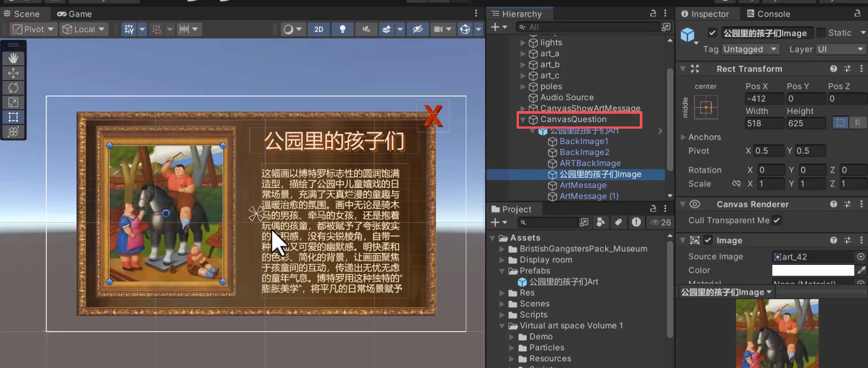Viewport: 868px width, 368px height.
Task: Open Image component more options menu
Action: [861, 240]
